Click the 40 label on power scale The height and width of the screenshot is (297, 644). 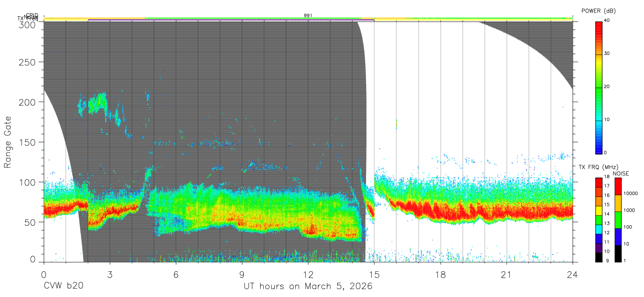tap(607, 20)
